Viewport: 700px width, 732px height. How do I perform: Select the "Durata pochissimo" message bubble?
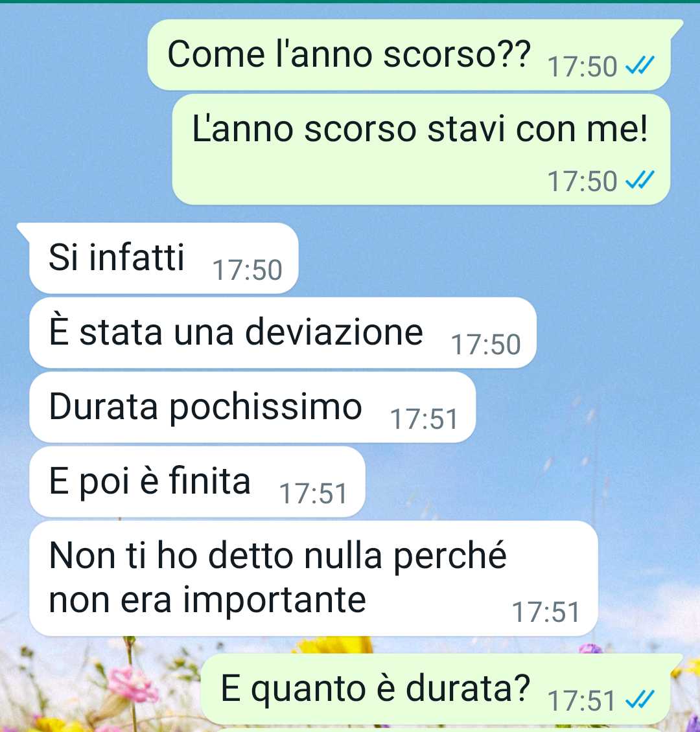click(252, 407)
